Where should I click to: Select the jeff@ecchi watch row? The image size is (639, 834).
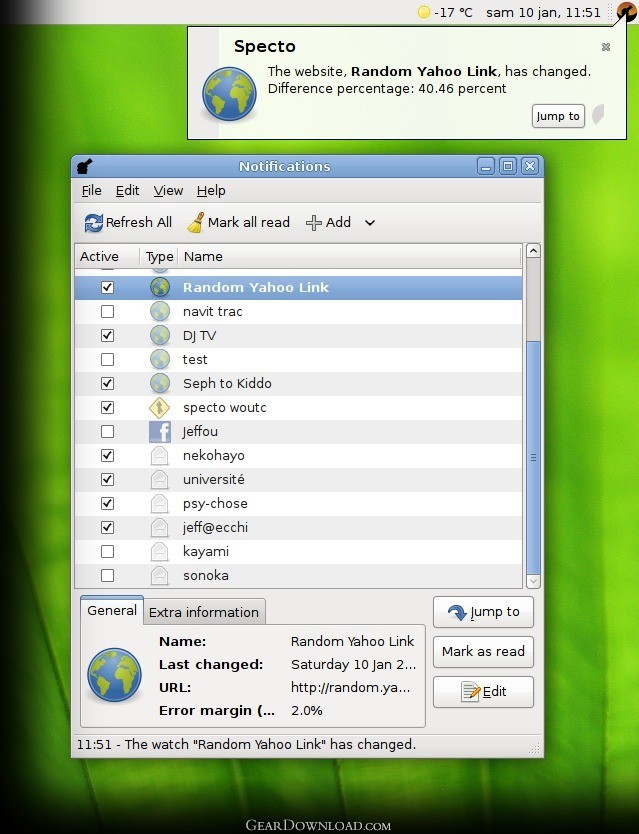pos(298,527)
